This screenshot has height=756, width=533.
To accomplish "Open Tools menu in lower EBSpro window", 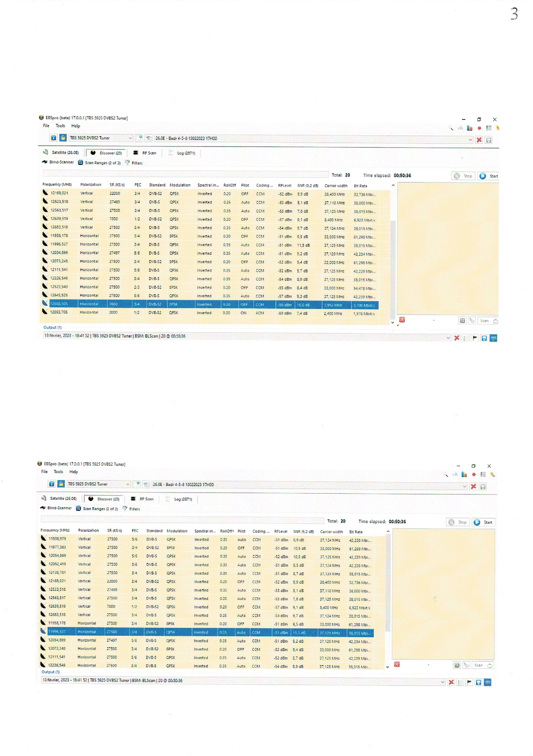I will click(58, 472).
